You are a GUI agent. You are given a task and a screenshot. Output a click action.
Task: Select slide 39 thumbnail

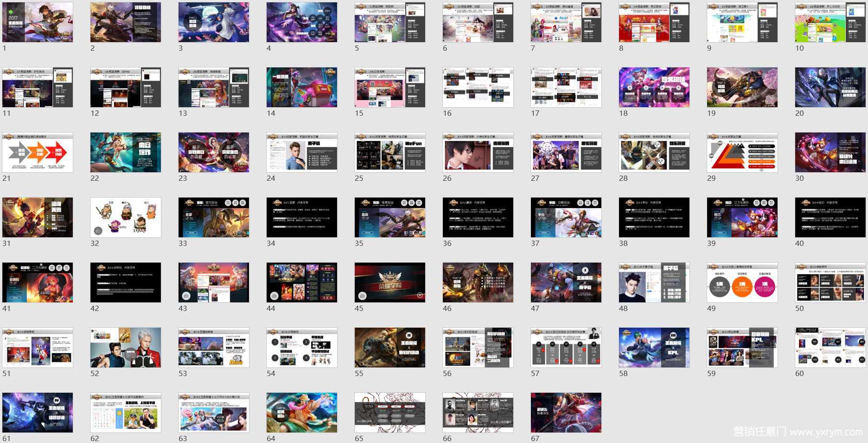pos(742,217)
